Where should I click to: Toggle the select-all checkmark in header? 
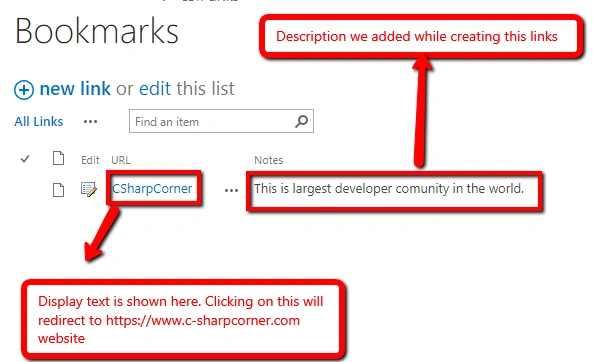pyautogui.click(x=25, y=159)
